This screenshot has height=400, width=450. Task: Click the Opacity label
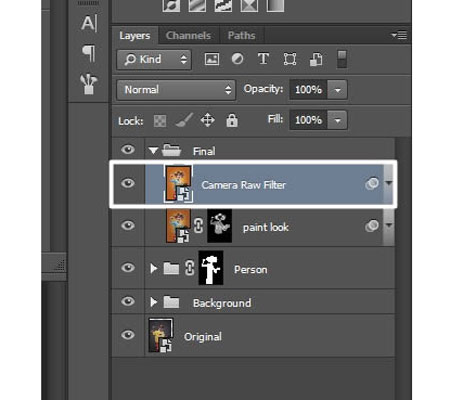tap(263, 89)
